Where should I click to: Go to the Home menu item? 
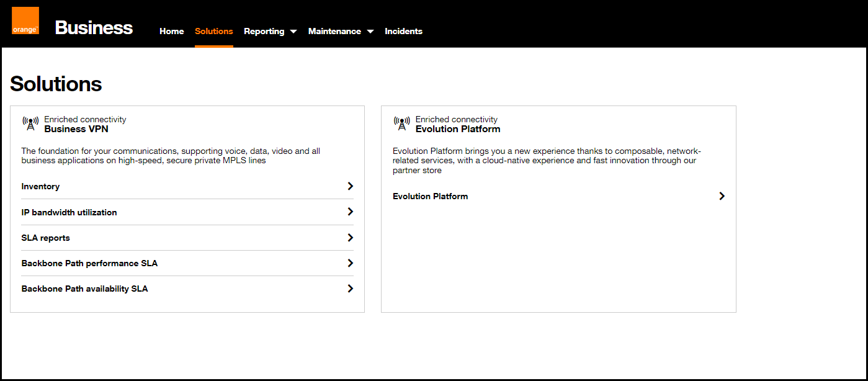(172, 31)
